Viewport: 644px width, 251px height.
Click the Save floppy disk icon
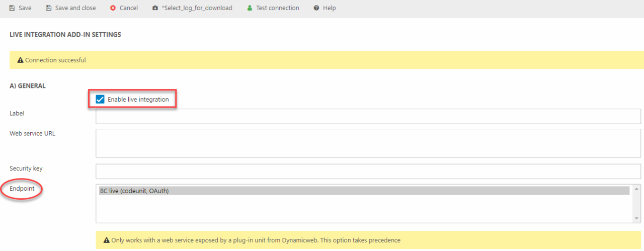click(x=12, y=8)
